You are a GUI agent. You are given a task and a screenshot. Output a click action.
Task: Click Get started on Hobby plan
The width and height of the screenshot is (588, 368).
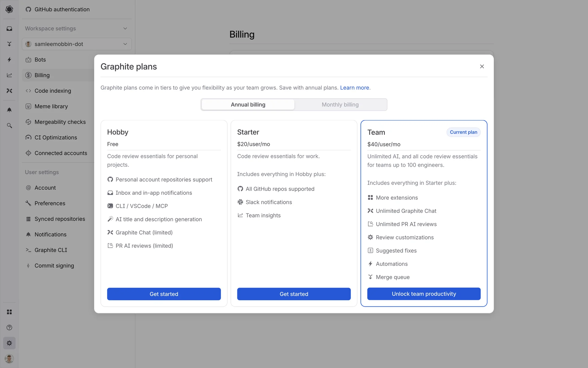[x=164, y=294]
